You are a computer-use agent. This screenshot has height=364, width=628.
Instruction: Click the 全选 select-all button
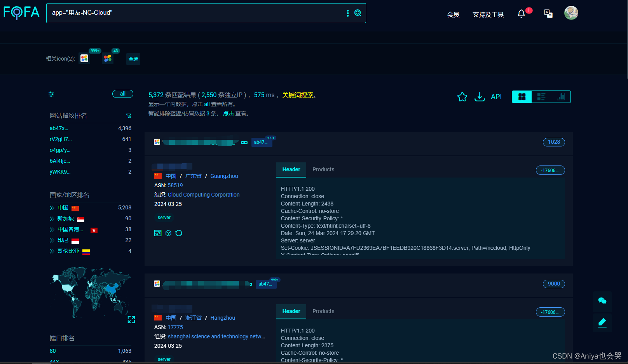click(133, 59)
